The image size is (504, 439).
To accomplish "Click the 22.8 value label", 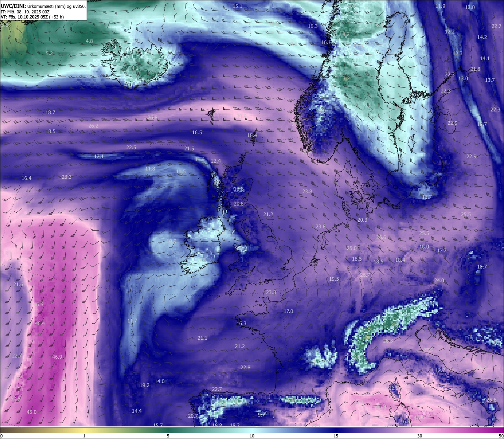I will click(x=245, y=367).
